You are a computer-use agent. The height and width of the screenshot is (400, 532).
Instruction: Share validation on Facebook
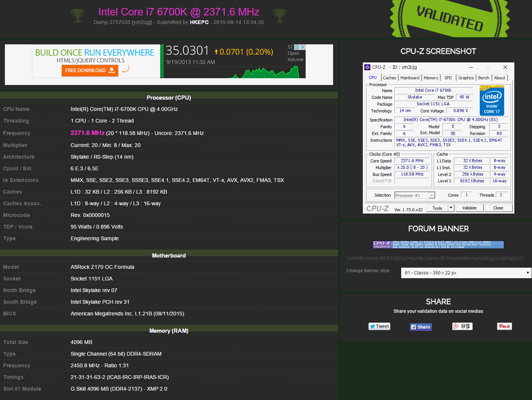tap(421, 327)
